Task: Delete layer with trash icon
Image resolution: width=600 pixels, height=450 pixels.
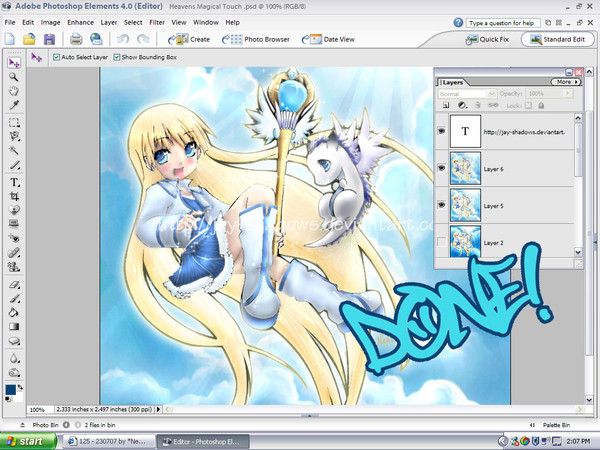Action: click(478, 105)
